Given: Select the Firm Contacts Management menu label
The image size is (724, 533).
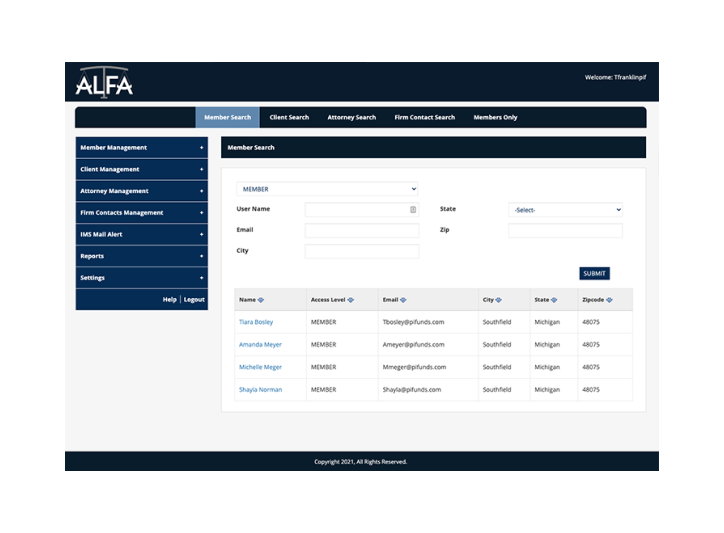Looking at the screenshot, I should [121, 213].
